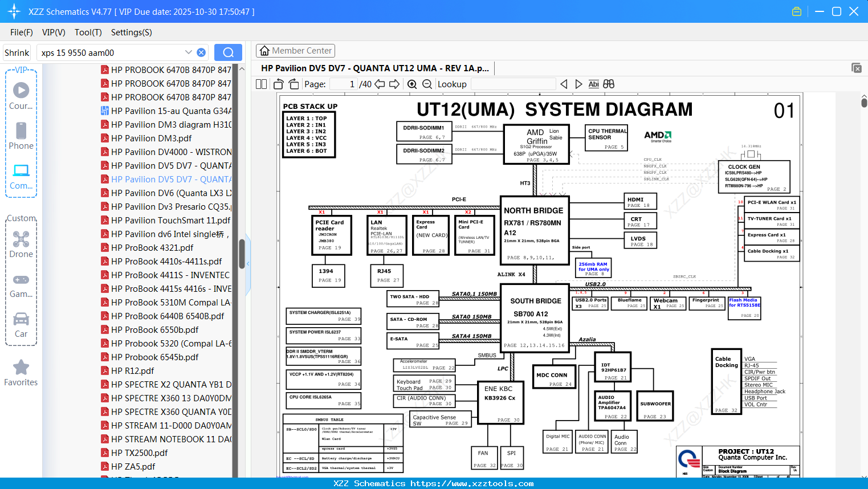Go to previous page arrow
The image size is (868, 489).
coord(380,84)
